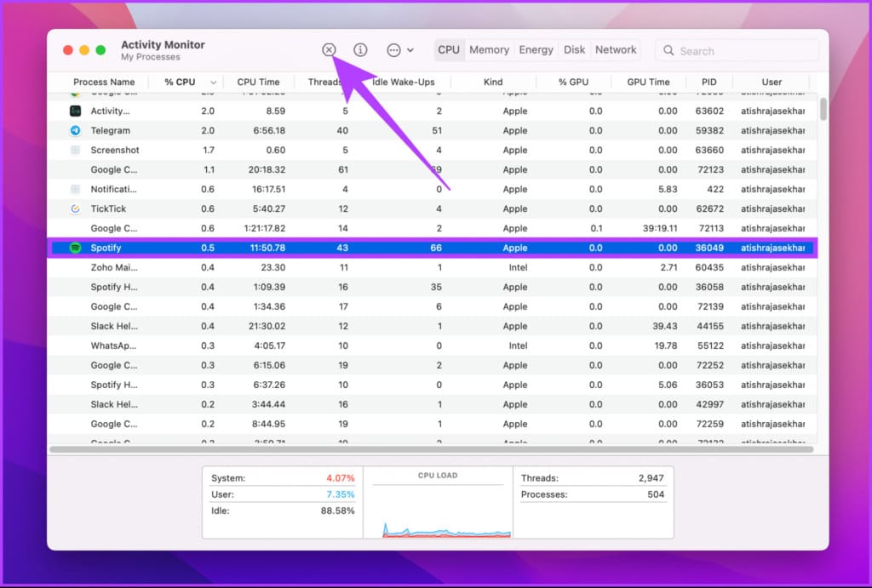
Task: Click the User 7.35% value
Action: coord(340,494)
